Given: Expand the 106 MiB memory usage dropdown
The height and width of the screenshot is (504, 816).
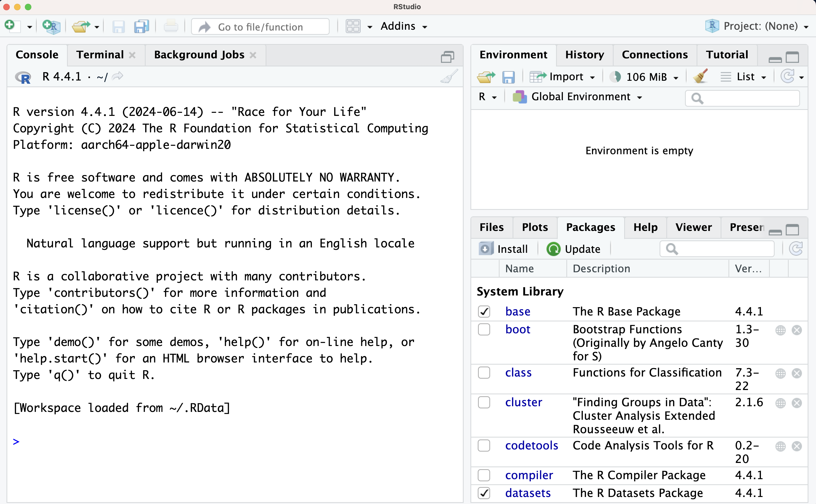Looking at the screenshot, I should point(644,77).
